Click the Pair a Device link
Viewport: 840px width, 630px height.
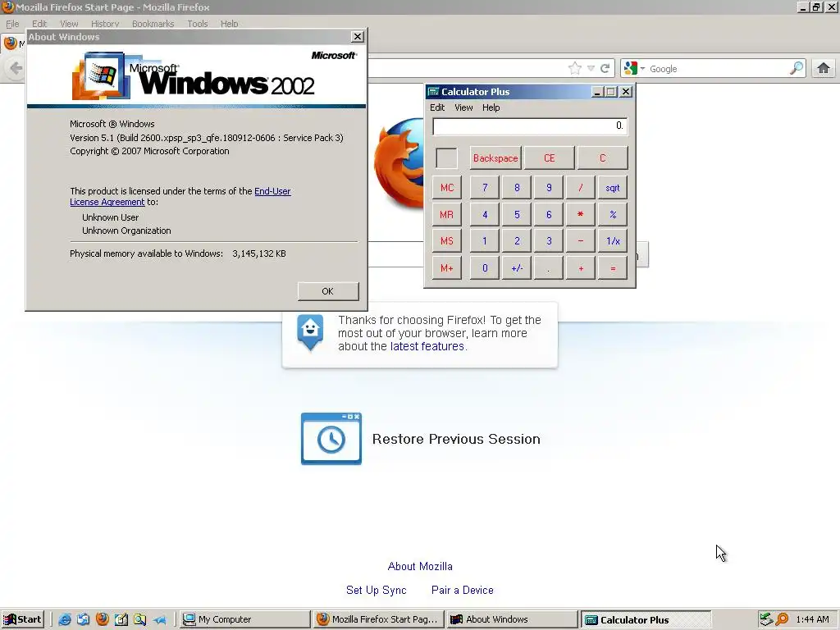pyautogui.click(x=463, y=590)
